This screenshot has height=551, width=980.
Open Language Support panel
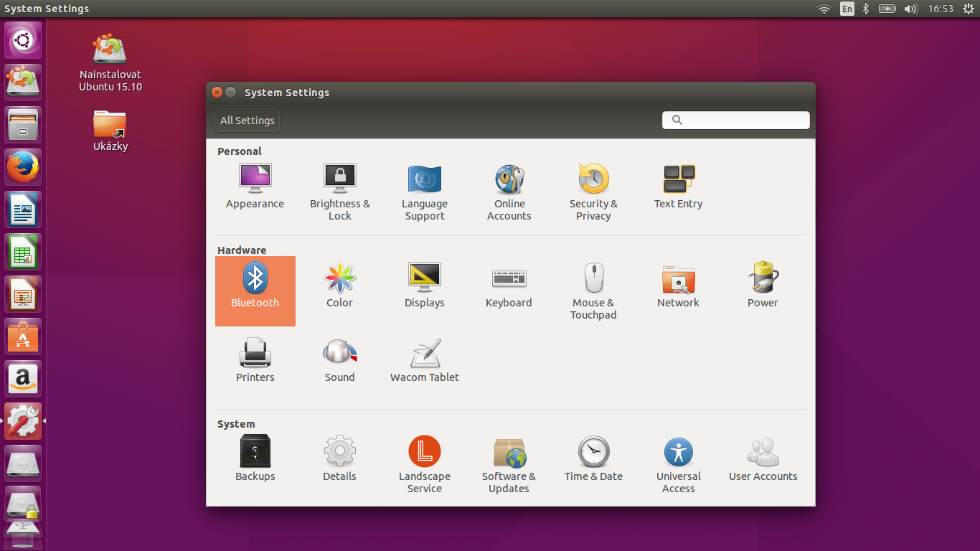coord(425,192)
